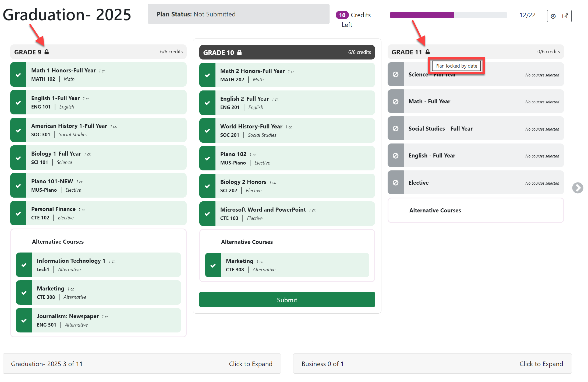Screen dimensions: 588x382
Task: Click checkmark for World History-Full Year
Action: point(207,131)
